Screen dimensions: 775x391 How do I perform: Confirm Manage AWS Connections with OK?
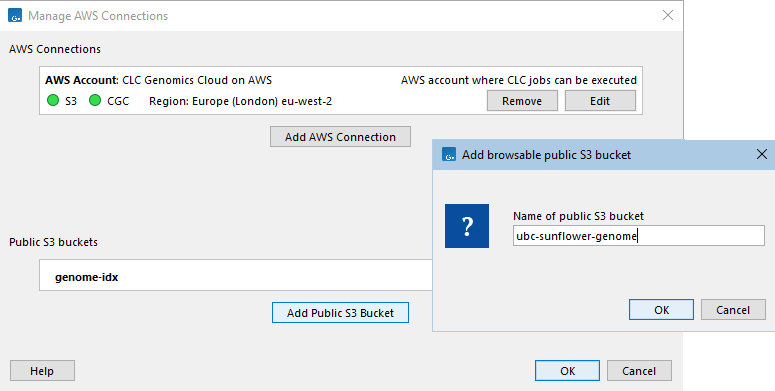[x=567, y=371]
